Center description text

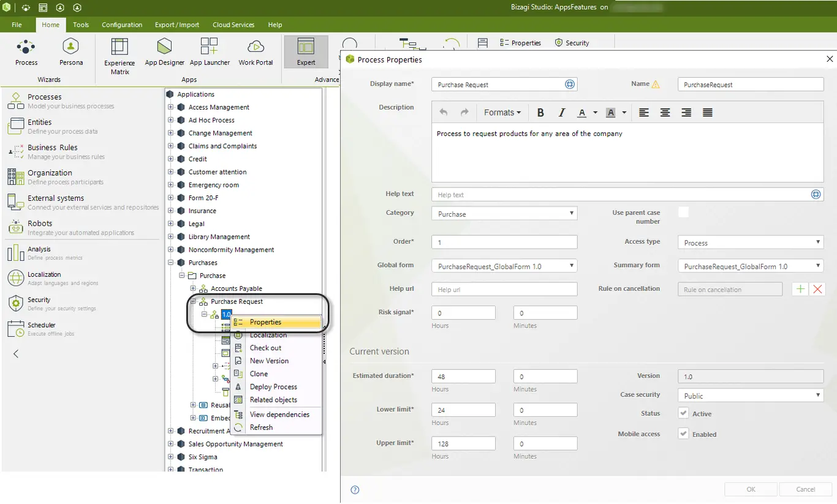point(665,113)
